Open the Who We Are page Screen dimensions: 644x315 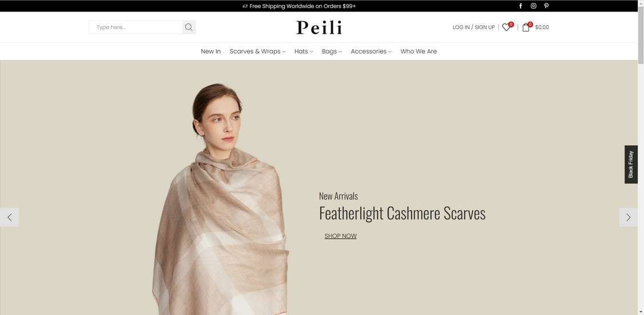point(419,51)
